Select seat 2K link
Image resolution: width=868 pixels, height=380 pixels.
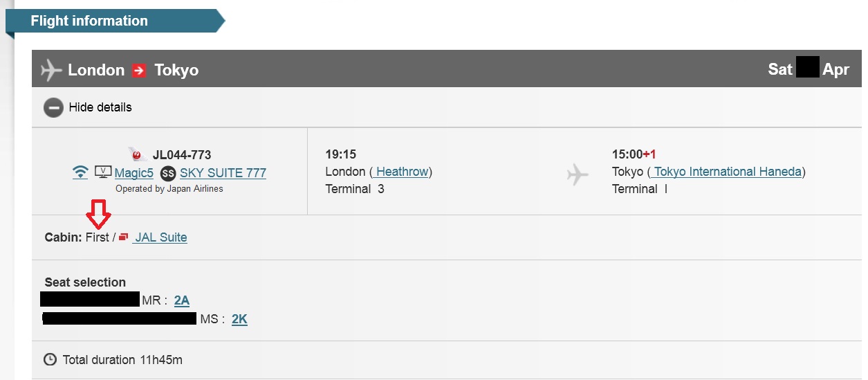pyautogui.click(x=239, y=319)
